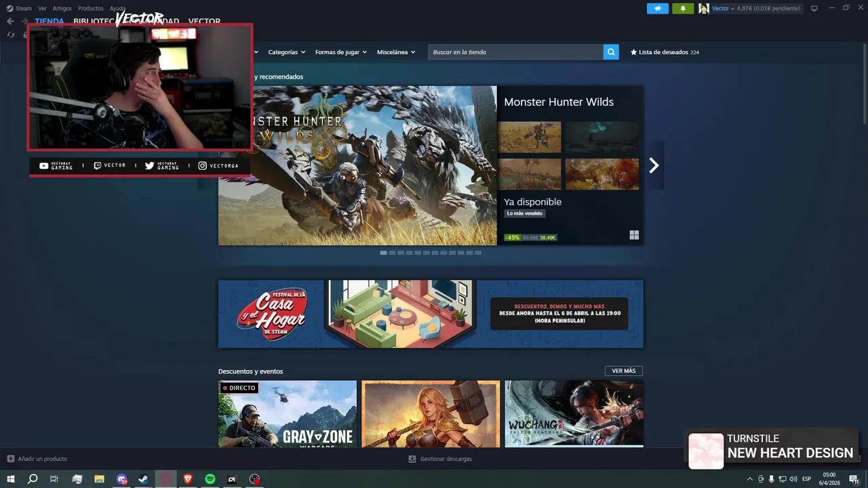Open the Windows Start menu
The image size is (868, 488).
pyautogui.click(x=11, y=479)
